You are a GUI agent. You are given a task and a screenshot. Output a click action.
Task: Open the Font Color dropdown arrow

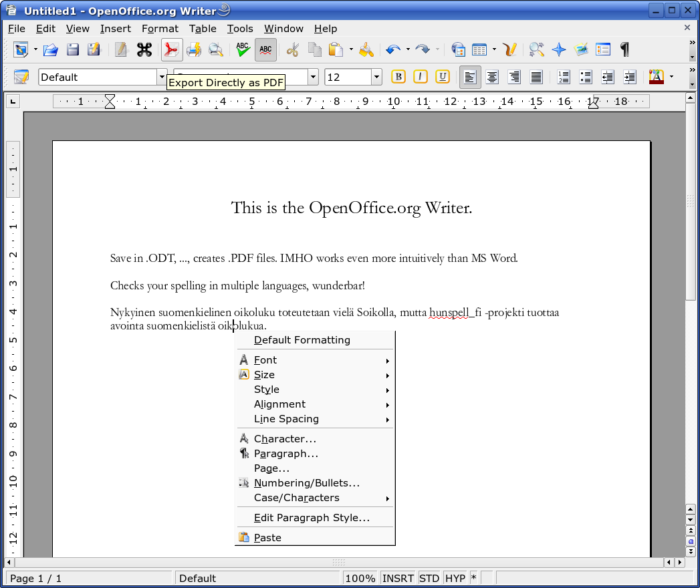(x=671, y=78)
